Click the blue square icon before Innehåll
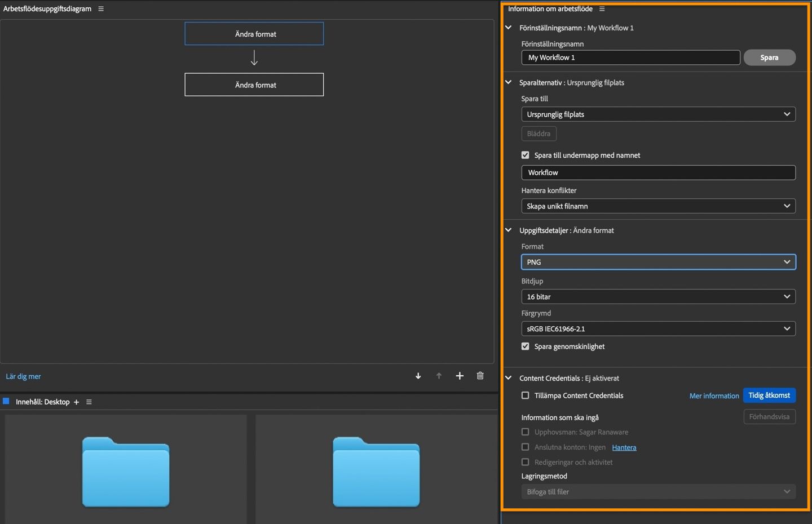Viewport: 812px width, 524px height. (x=6, y=401)
